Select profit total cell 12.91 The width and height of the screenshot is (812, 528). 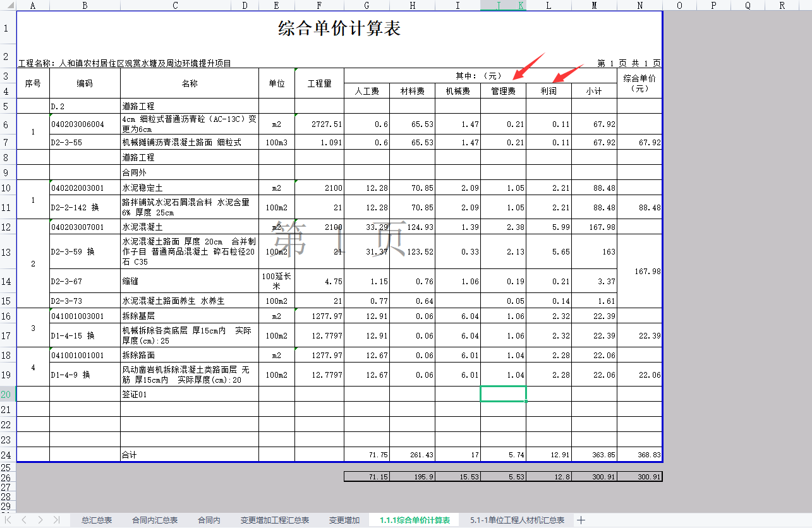(548, 455)
